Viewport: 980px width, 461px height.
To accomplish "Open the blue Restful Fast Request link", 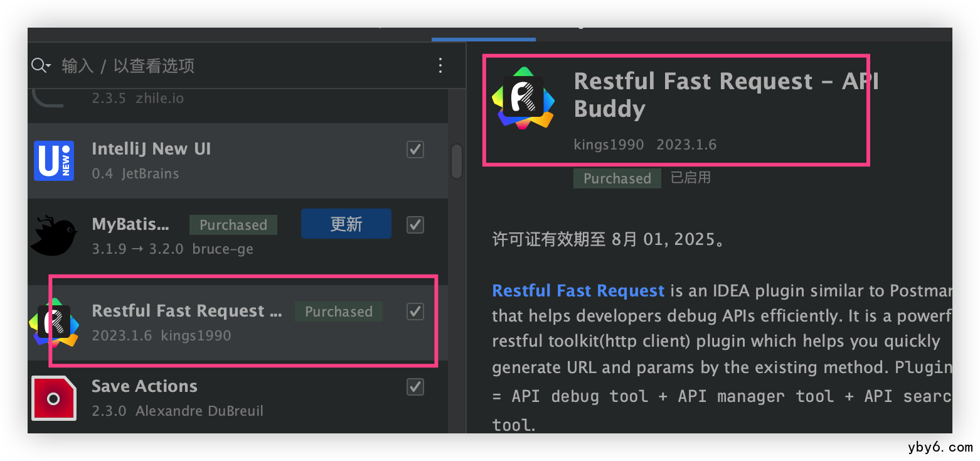I will (578, 291).
